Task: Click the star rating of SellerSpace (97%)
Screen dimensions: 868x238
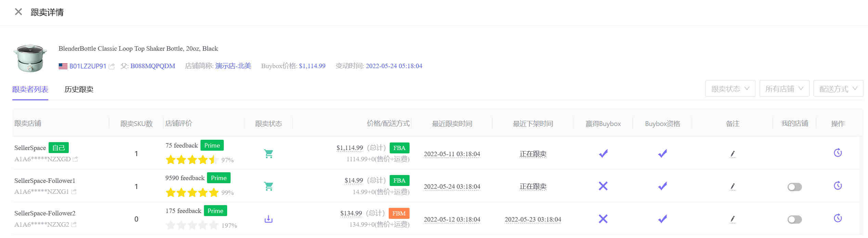Action: (x=192, y=160)
